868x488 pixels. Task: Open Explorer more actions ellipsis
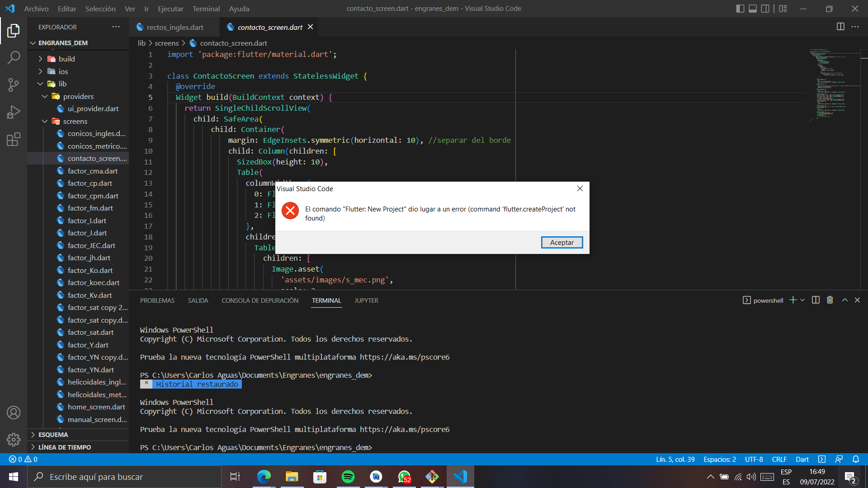point(116,27)
